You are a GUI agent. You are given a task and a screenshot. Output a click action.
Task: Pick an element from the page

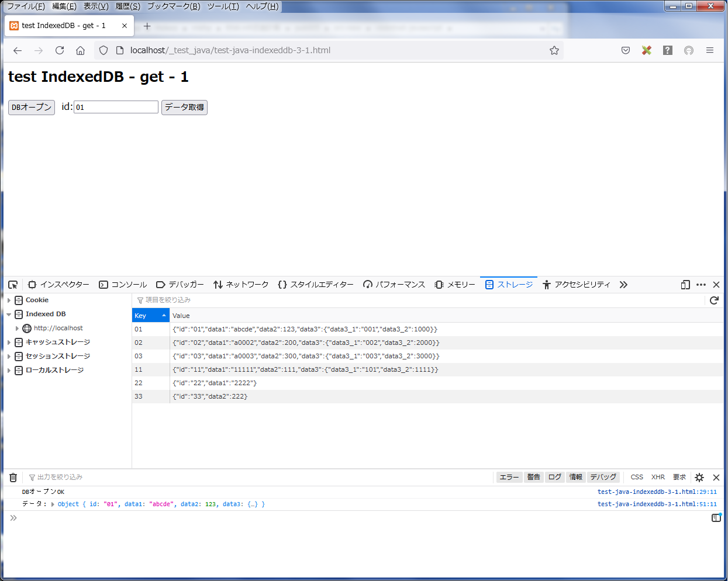pos(13,285)
